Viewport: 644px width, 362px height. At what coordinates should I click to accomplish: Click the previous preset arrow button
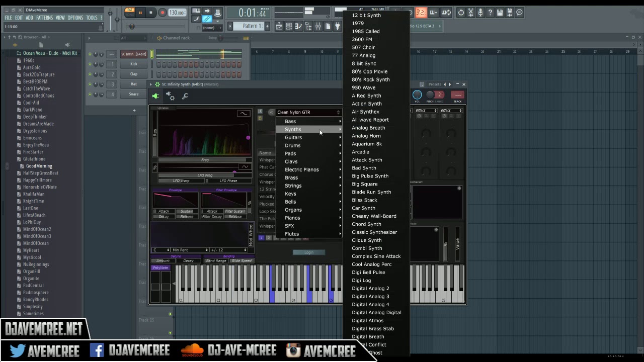tap(271, 112)
